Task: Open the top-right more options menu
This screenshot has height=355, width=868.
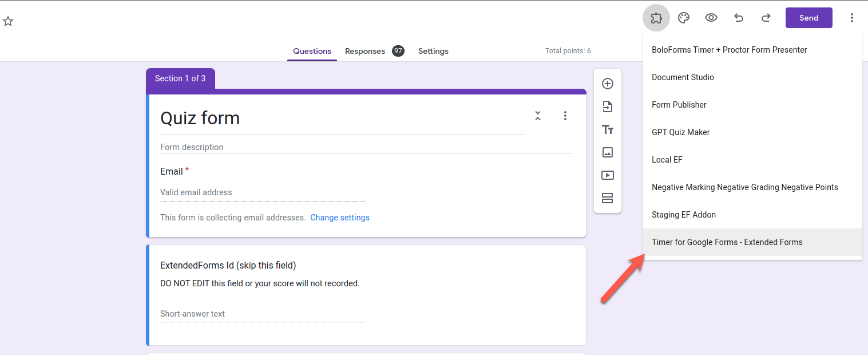Action: tap(852, 18)
